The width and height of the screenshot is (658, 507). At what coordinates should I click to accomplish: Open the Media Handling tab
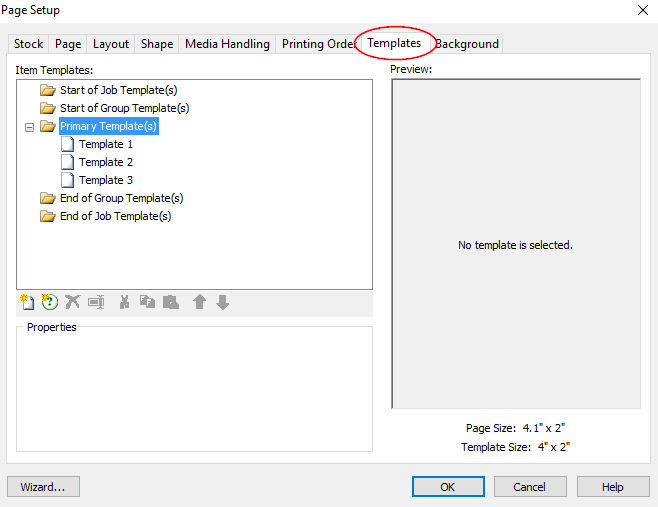[x=227, y=44]
